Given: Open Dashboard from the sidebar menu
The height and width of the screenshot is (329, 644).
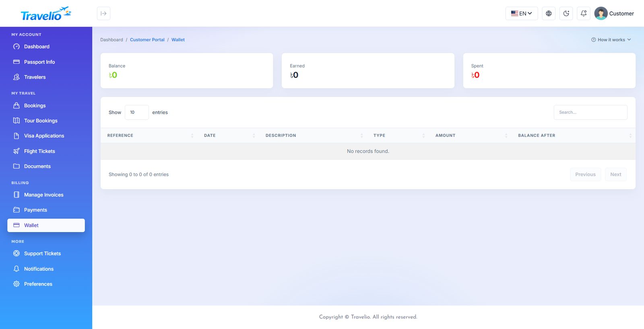Looking at the screenshot, I should pyautogui.click(x=46, y=47).
